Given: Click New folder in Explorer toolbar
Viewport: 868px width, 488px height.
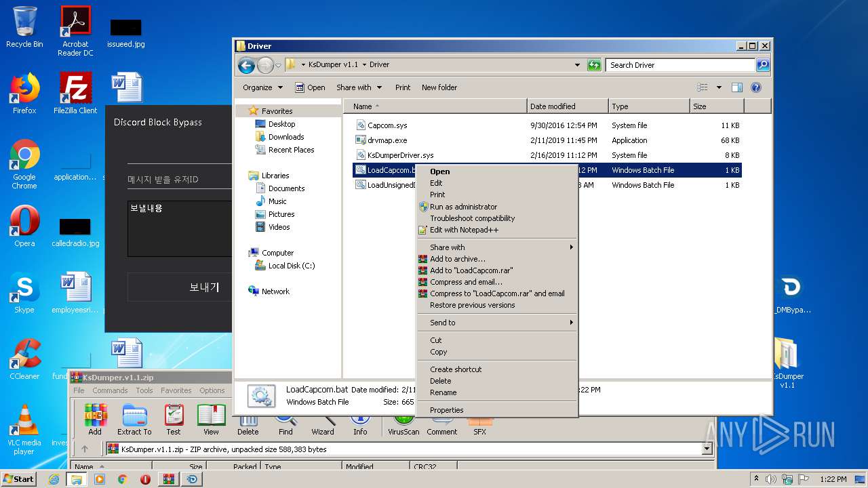Looking at the screenshot, I should point(439,87).
